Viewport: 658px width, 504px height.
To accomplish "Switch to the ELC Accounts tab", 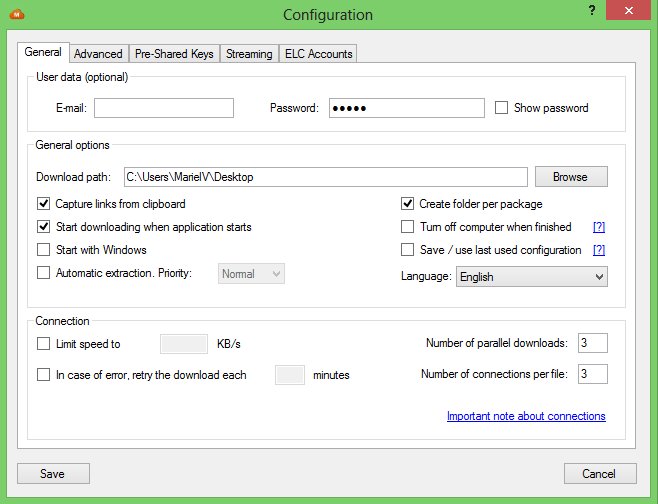I will click(319, 54).
